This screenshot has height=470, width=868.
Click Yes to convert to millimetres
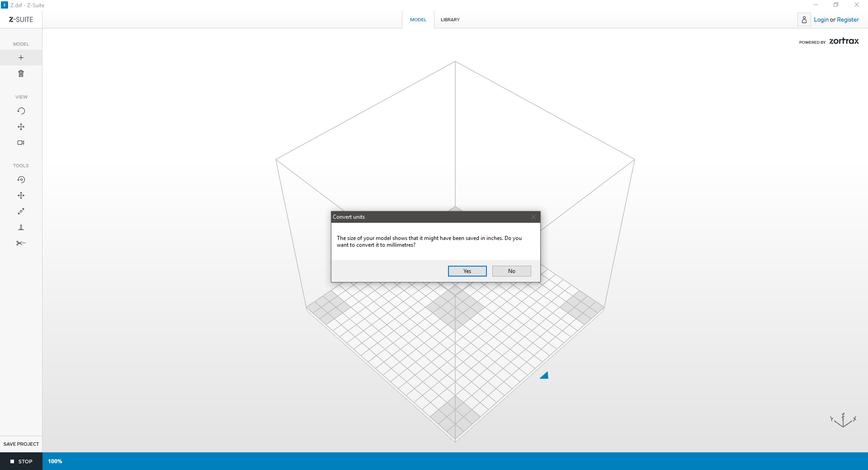467,271
